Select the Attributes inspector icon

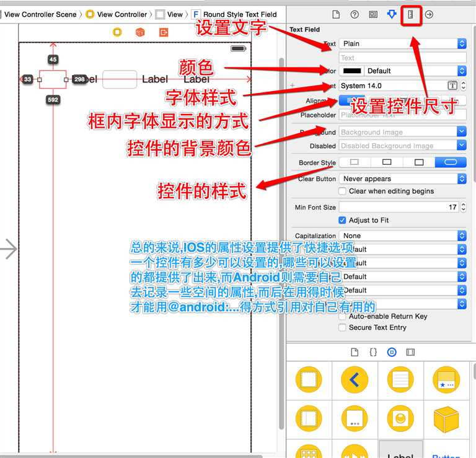point(392,14)
